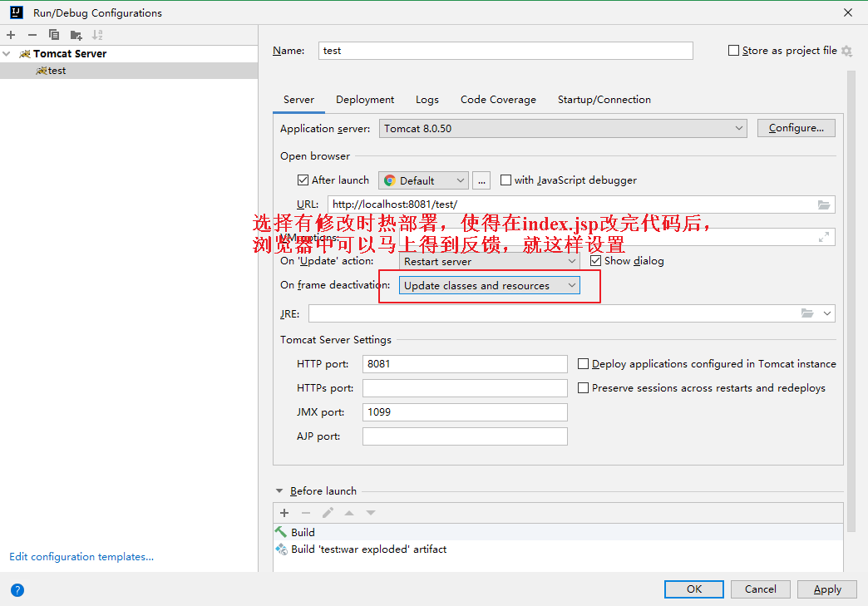Open Edit configuration templates link

81,557
